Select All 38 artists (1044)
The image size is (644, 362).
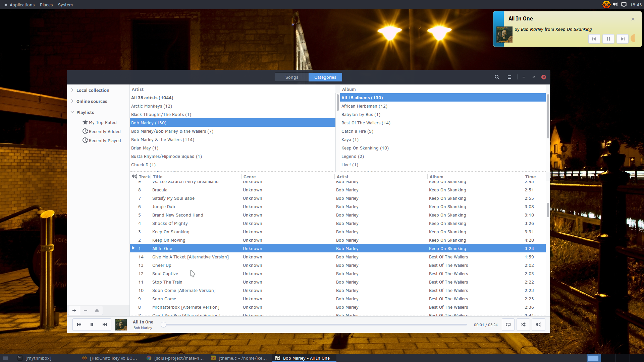(x=232, y=98)
